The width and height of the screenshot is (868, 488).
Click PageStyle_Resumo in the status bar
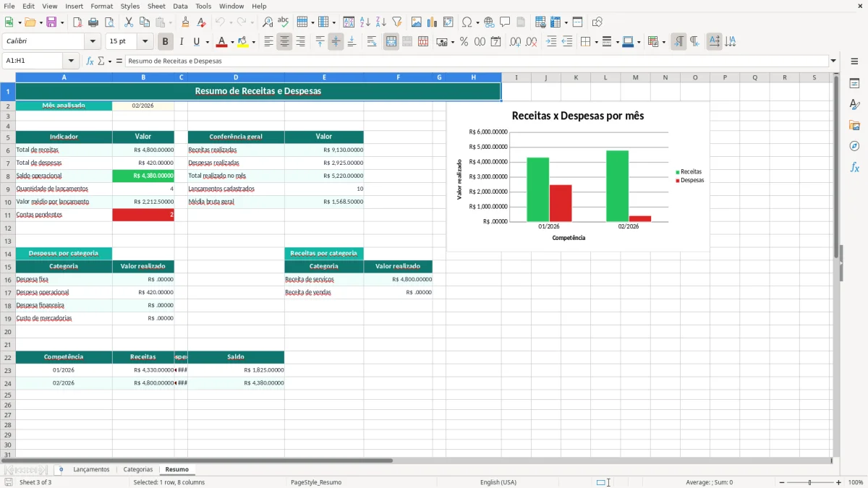[x=315, y=482]
